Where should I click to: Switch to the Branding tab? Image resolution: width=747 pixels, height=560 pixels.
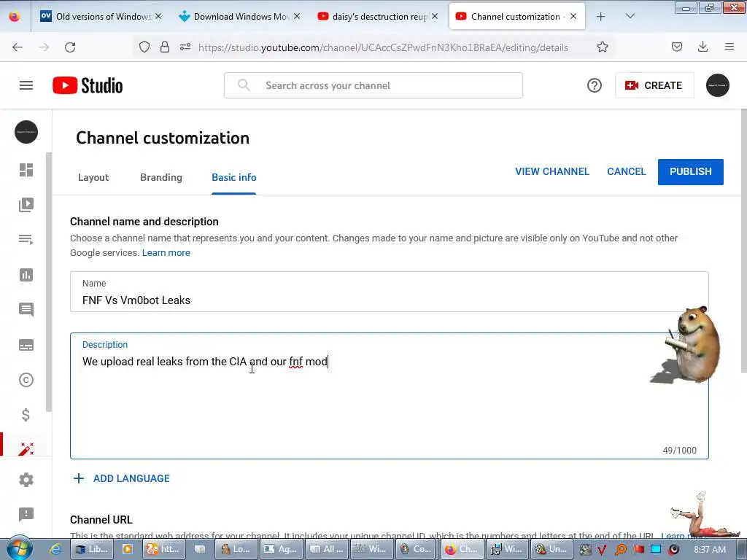coord(161,177)
